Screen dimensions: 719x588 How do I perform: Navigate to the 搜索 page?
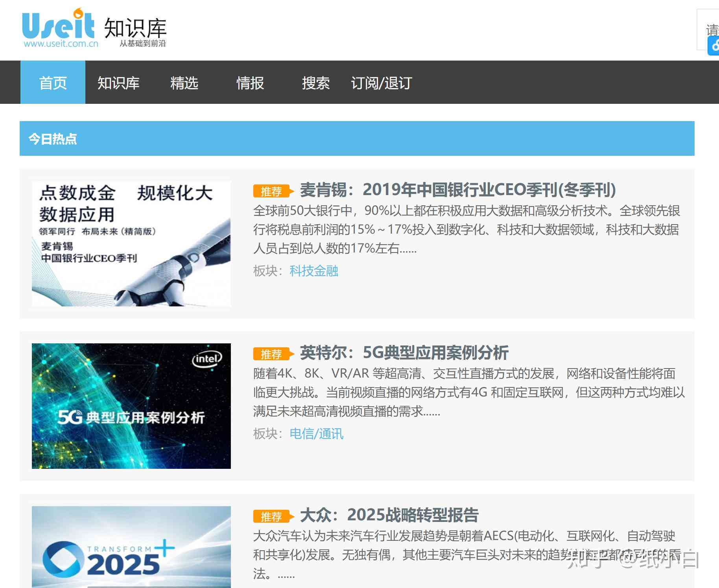click(315, 83)
